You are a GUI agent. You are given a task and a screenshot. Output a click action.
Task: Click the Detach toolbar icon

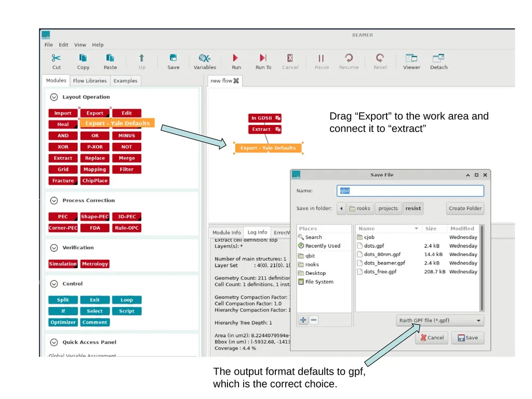[438, 58]
